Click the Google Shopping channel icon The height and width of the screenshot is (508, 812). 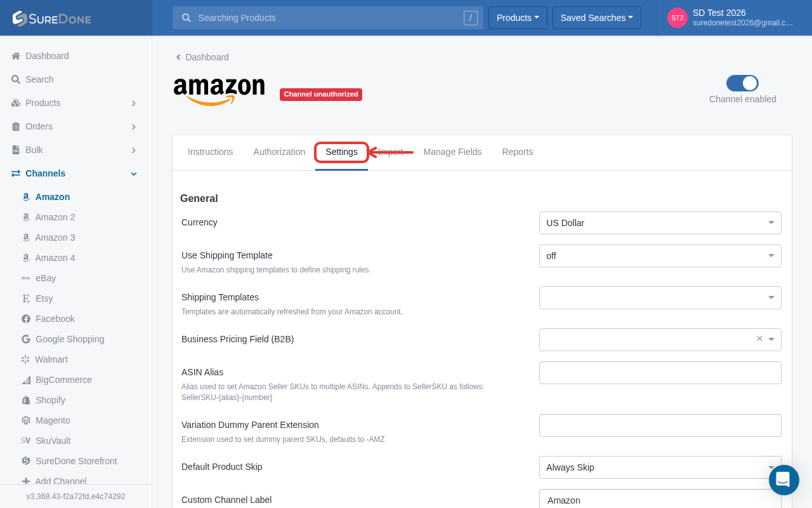click(x=26, y=339)
